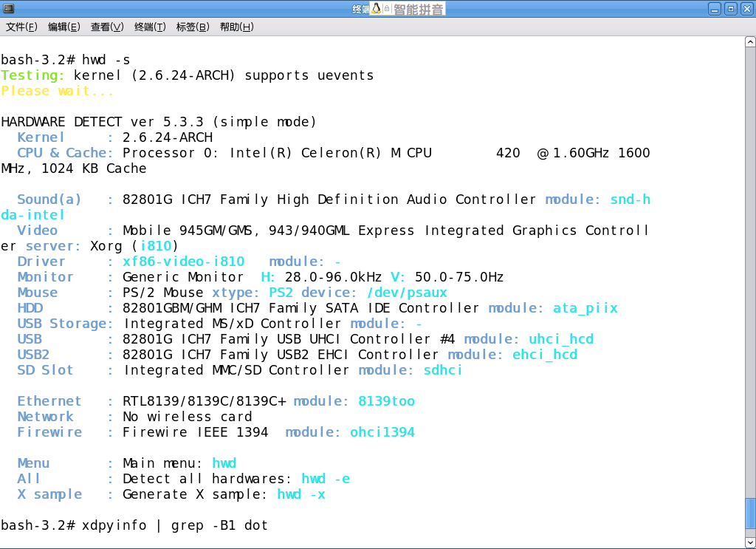Click the 'Ethernet' row label
This screenshot has height=549, width=756.
click(49, 401)
